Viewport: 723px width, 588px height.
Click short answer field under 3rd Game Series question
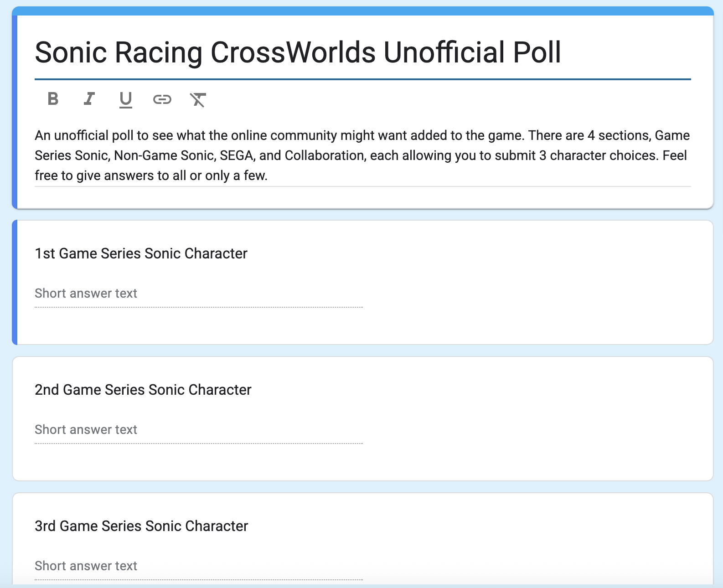click(x=199, y=566)
